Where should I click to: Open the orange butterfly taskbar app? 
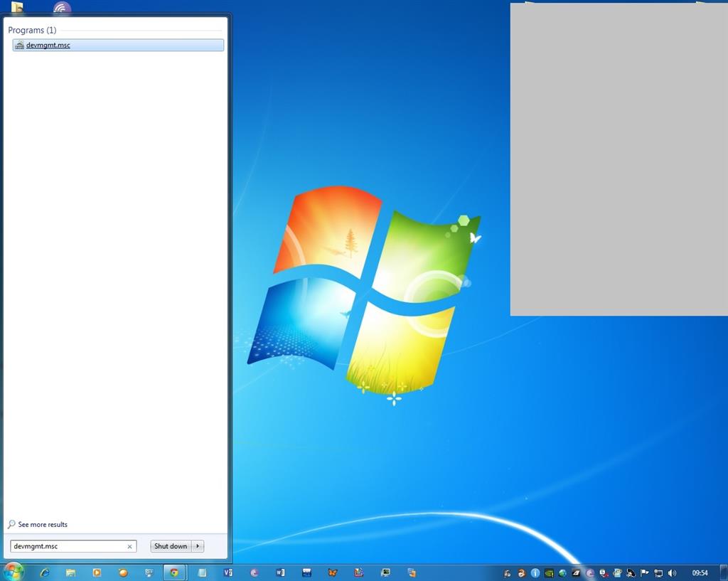(x=333, y=572)
